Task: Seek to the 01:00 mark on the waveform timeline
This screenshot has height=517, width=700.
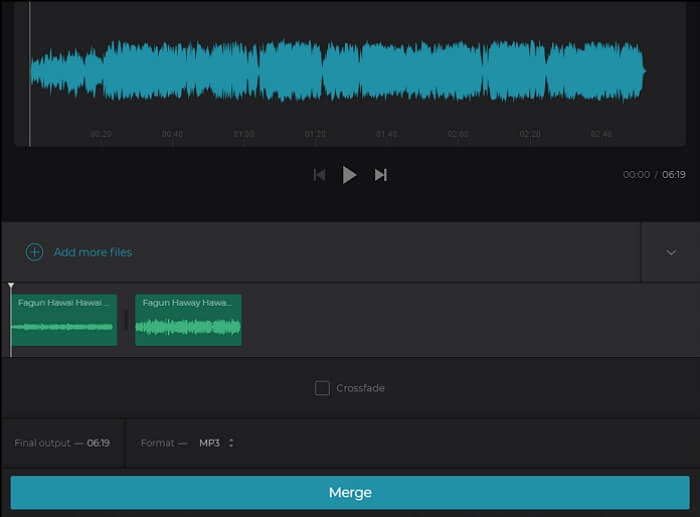Action: point(244,134)
